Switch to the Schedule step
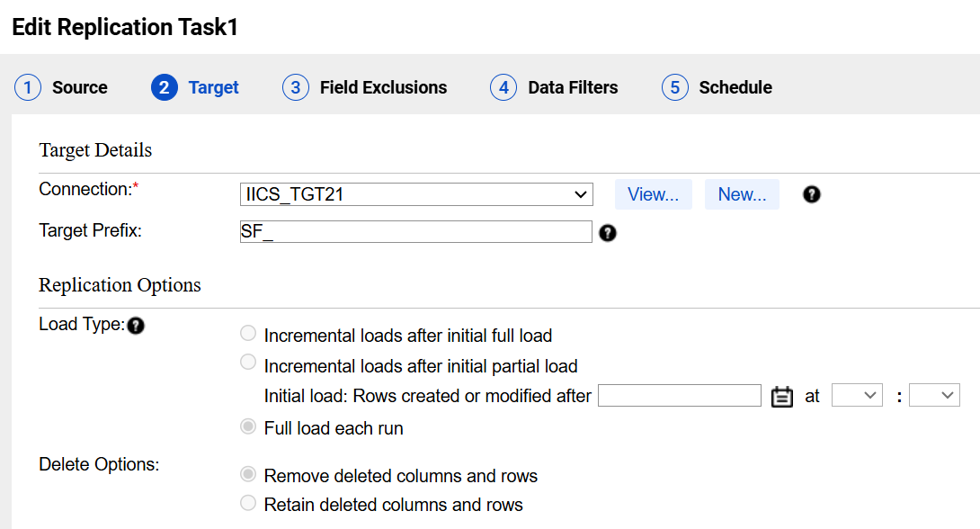Viewport: 980px width, 529px height. (x=735, y=87)
